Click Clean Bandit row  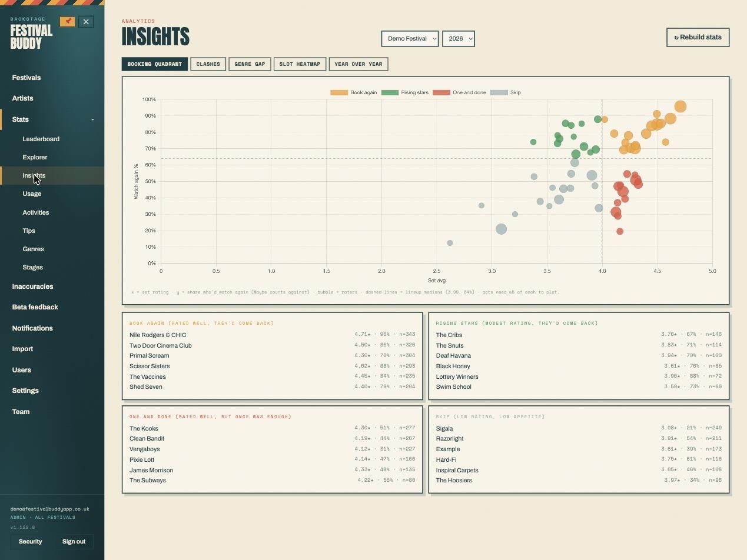click(272, 438)
